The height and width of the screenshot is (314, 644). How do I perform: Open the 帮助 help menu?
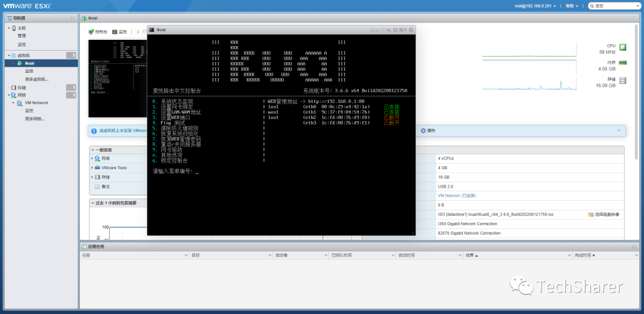point(572,6)
